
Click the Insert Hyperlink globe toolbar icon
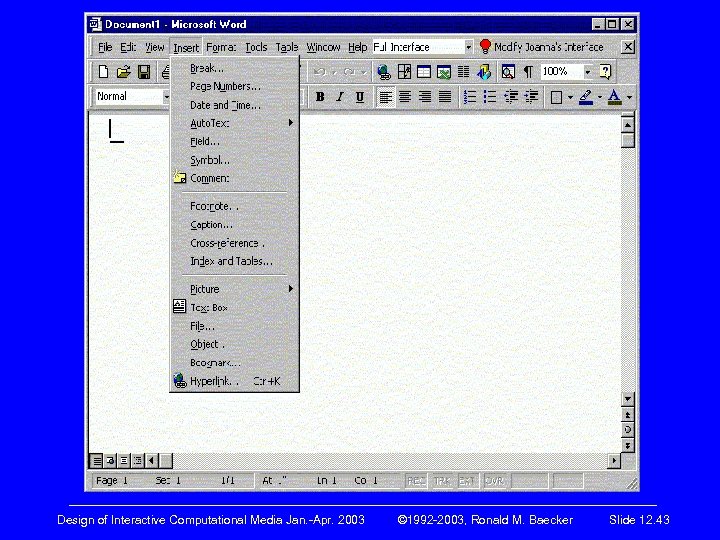[384, 72]
